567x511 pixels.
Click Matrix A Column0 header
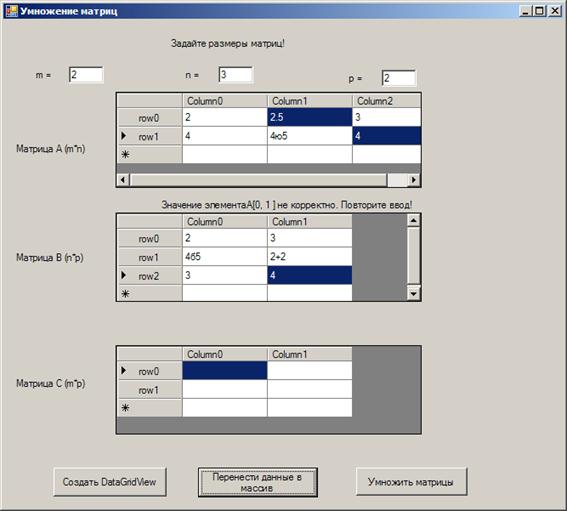click(225, 101)
